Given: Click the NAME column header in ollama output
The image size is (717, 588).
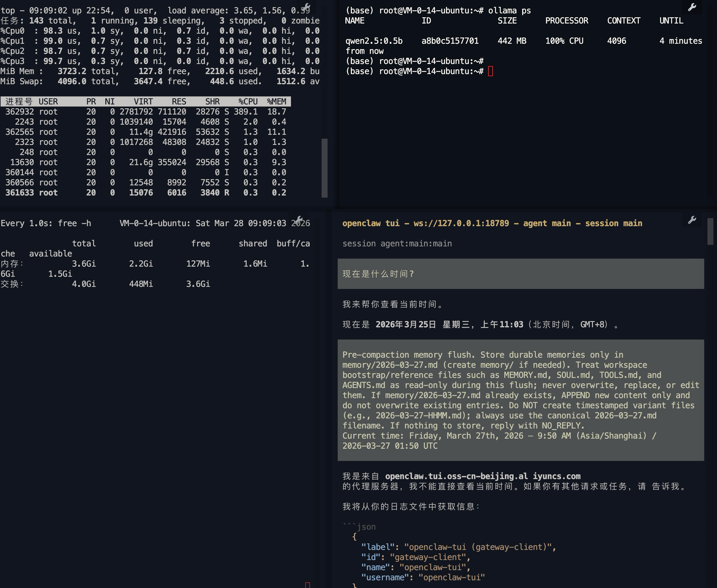Looking at the screenshot, I should [355, 21].
